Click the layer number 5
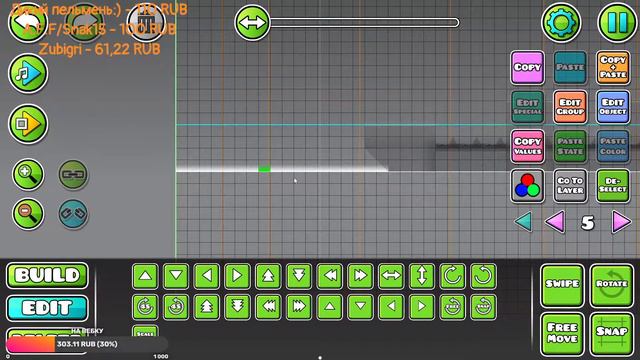The width and height of the screenshot is (640, 360). pyautogui.click(x=587, y=223)
